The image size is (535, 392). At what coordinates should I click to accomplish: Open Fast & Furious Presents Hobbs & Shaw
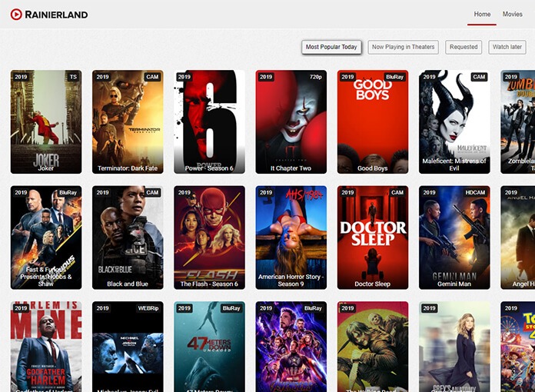point(46,237)
